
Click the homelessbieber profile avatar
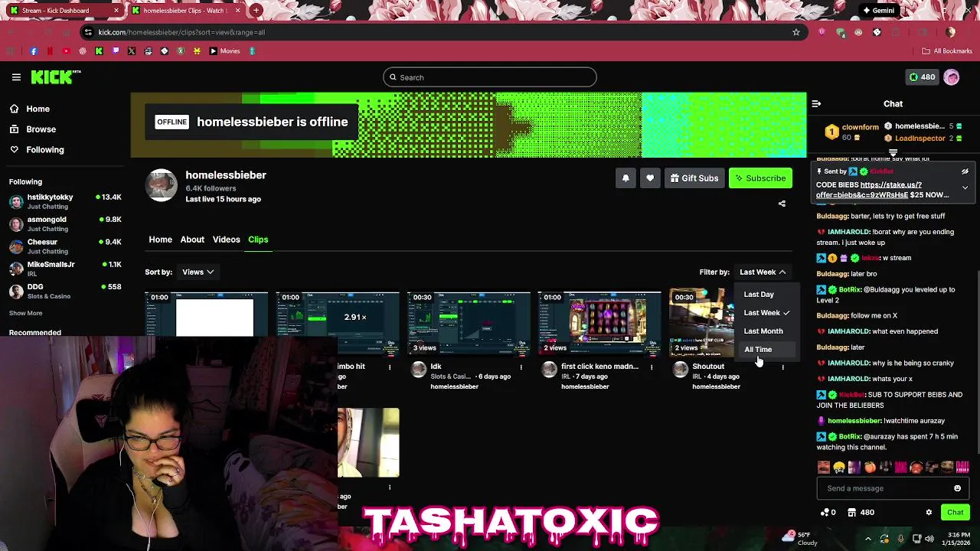pyautogui.click(x=162, y=185)
